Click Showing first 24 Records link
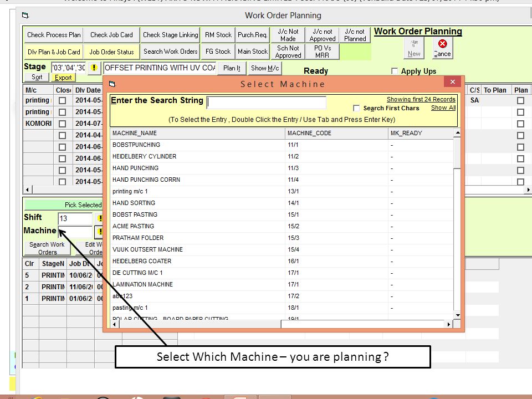Image resolution: width=532 pixels, height=399 pixels. (x=421, y=99)
